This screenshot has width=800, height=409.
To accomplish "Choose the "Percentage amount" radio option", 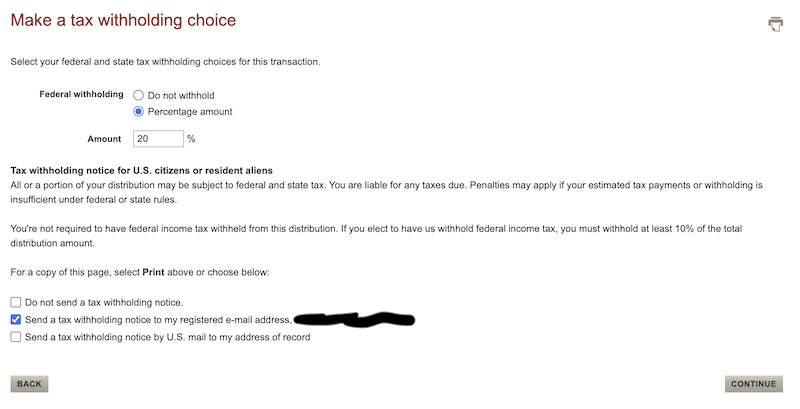I will coord(139,111).
